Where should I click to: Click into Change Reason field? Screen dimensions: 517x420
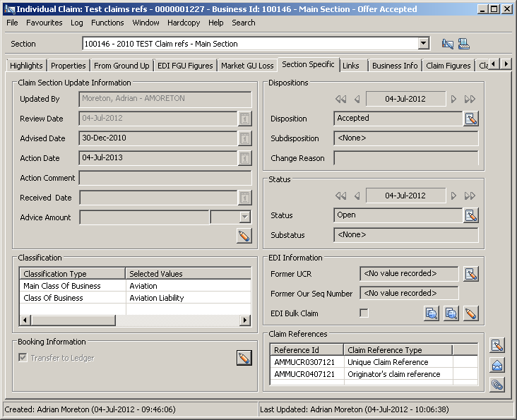pos(406,158)
